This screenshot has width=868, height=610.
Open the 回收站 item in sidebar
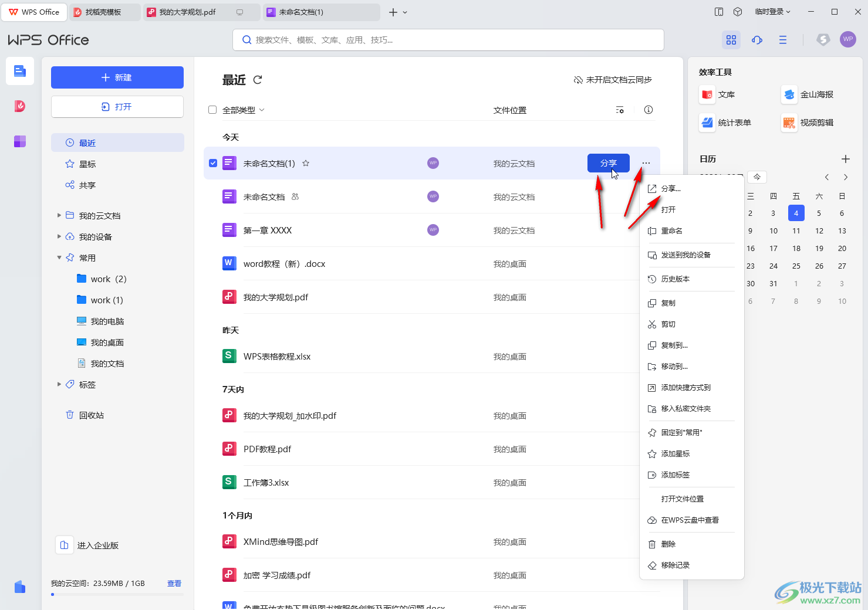tap(117, 415)
